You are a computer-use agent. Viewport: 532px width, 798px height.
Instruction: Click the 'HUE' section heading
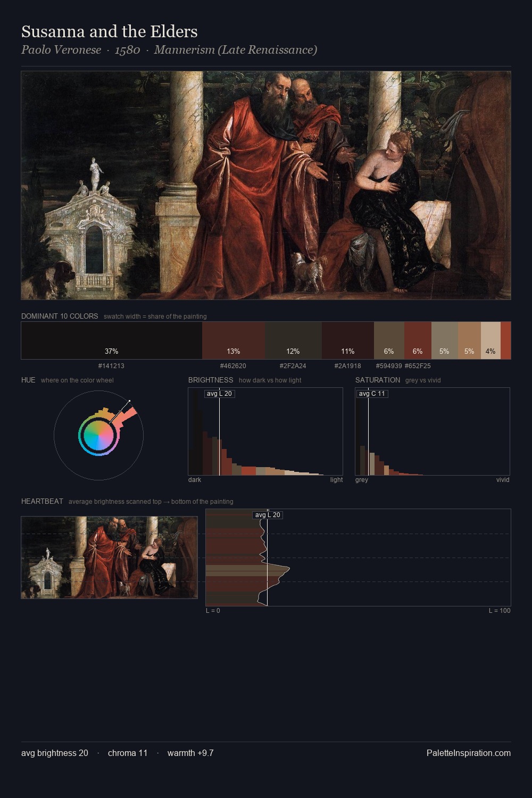(28, 380)
